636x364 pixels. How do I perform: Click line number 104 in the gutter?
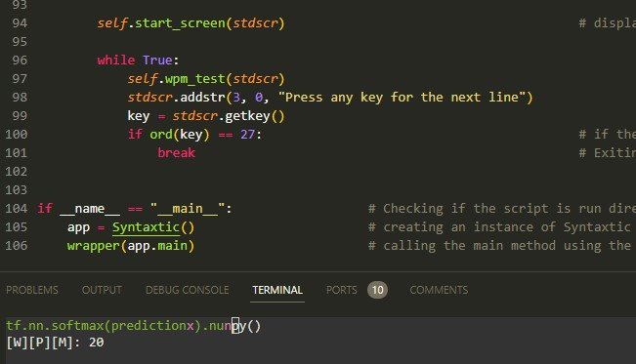coord(17,208)
